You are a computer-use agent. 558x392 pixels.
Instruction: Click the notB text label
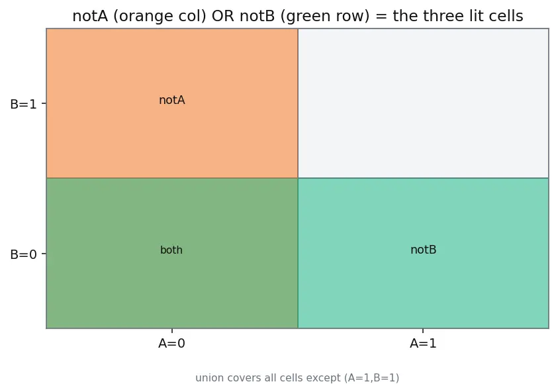tap(423, 250)
